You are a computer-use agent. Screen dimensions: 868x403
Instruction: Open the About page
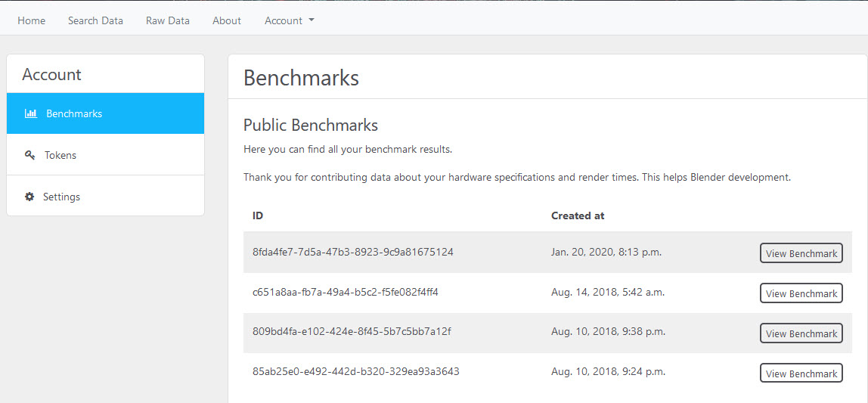pyautogui.click(x=227, y=20)
